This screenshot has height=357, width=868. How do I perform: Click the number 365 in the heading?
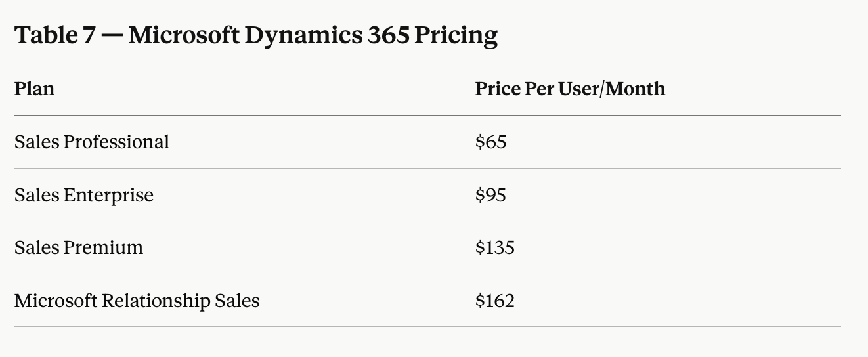click(388, 35)
